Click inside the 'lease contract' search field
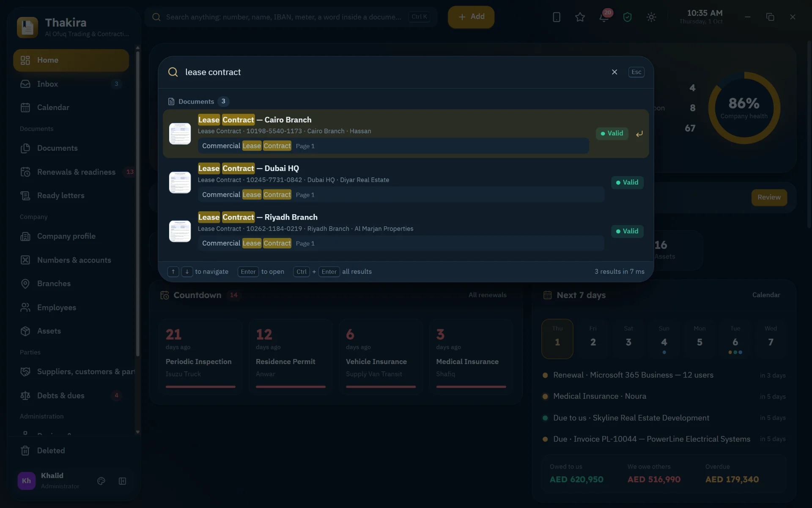 click(393, 72)
